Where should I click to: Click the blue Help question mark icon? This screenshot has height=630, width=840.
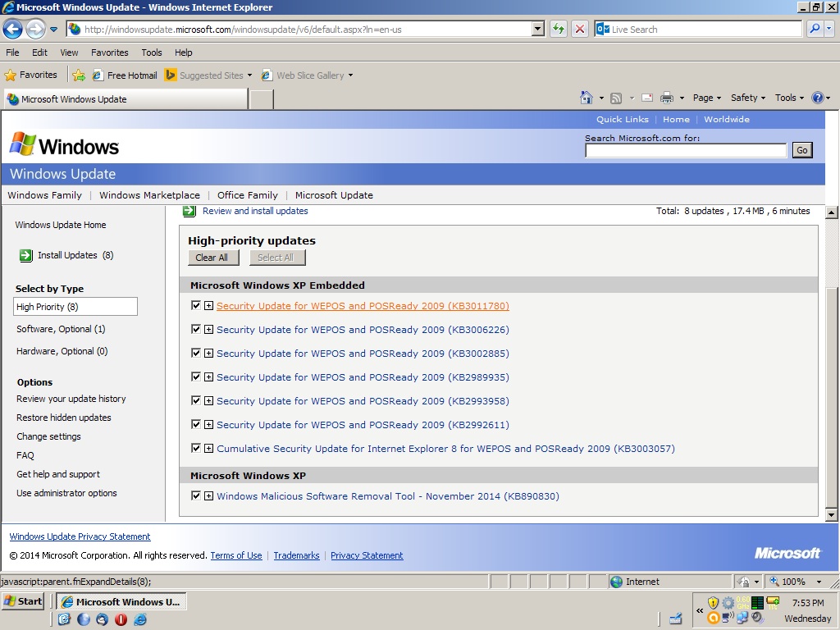tap(818, 98)
